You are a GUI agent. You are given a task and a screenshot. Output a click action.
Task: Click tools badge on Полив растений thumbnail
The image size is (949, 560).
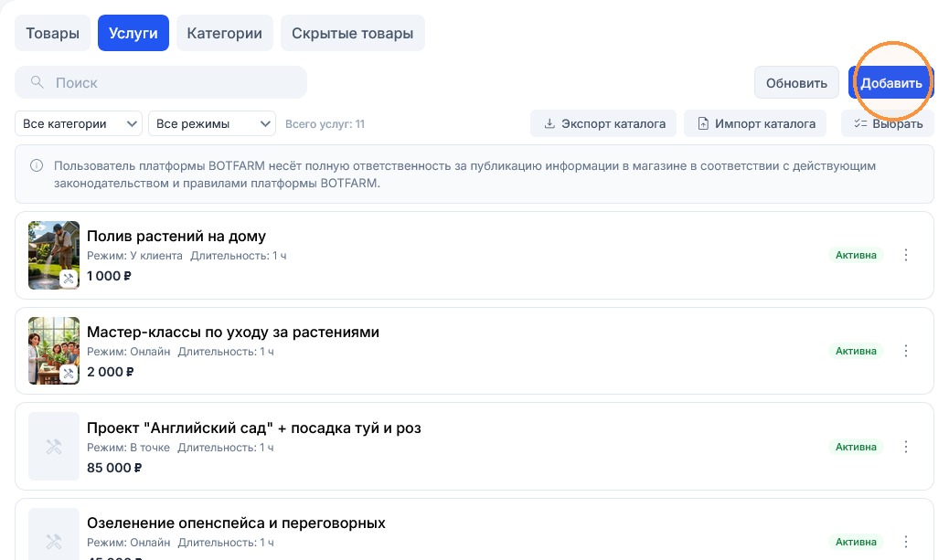69,279
